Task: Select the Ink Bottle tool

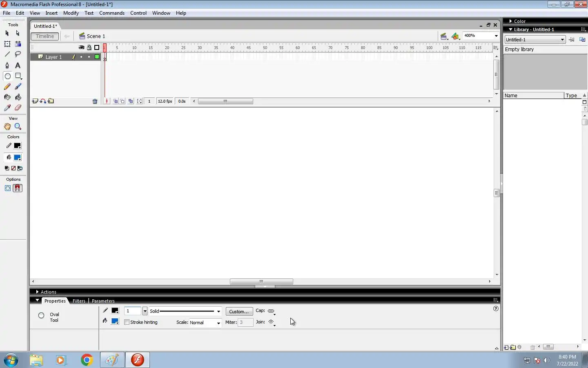Action: point(7,97)
